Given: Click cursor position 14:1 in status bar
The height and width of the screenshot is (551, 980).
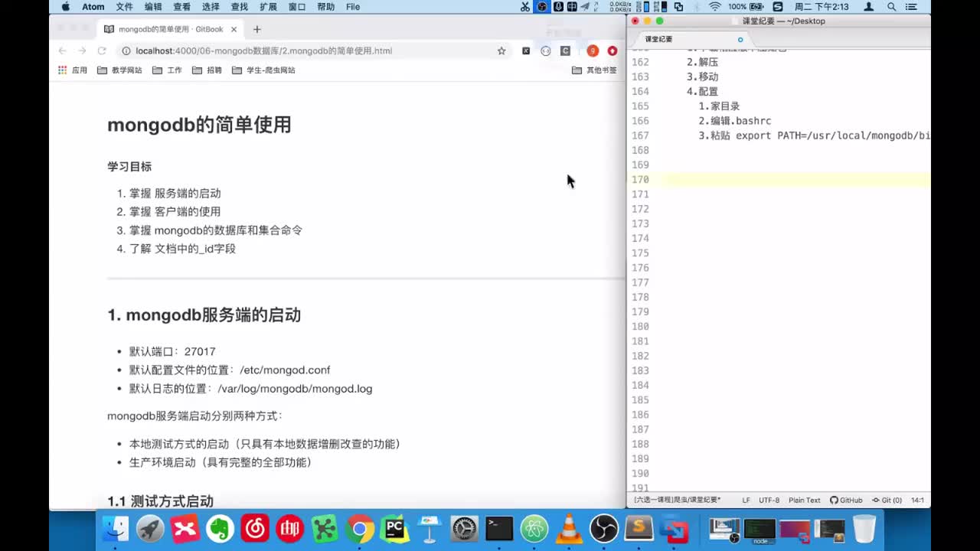Looking at the screenshot, I should 917,500.
